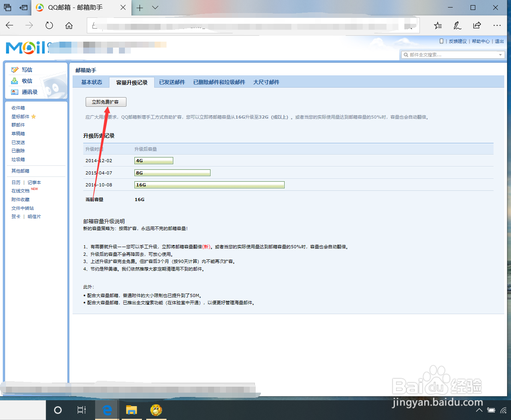Refresh the page with reload icon
This screenshot has height=420, width=511.
click(49, 25)
